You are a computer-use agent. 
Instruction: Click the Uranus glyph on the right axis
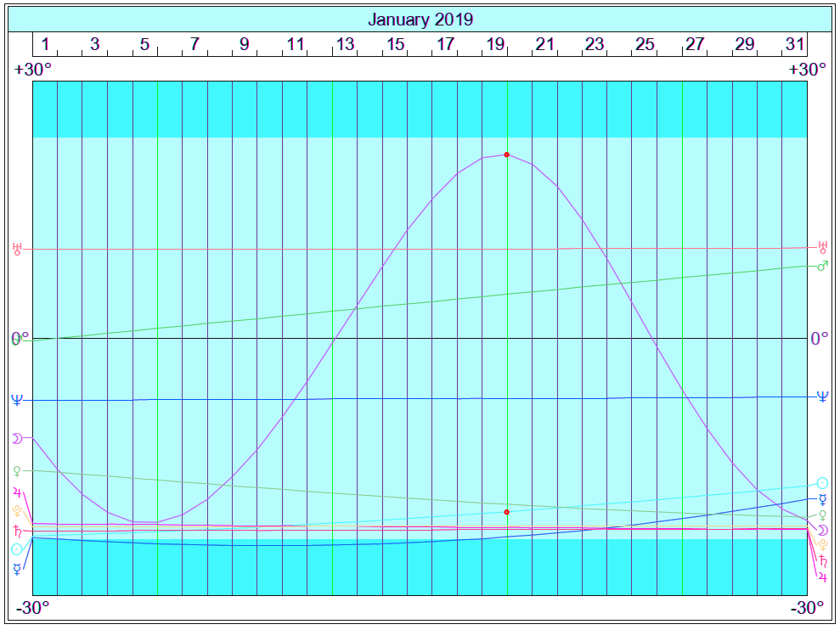tap(823, 248)
